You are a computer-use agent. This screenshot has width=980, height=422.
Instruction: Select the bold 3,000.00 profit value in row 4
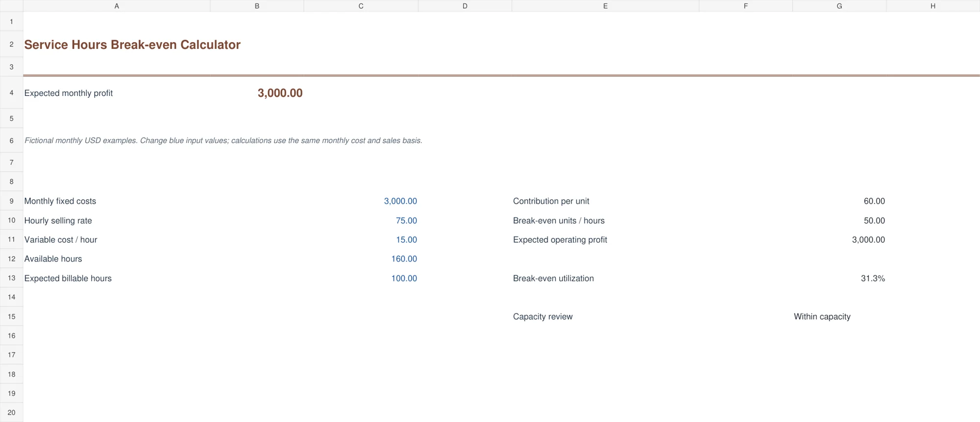pos(280,93)
